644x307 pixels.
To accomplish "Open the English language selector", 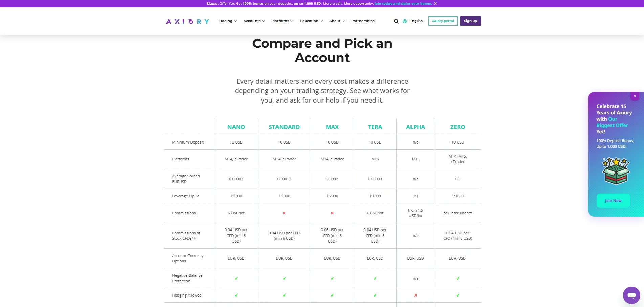I will coord(416,21).
